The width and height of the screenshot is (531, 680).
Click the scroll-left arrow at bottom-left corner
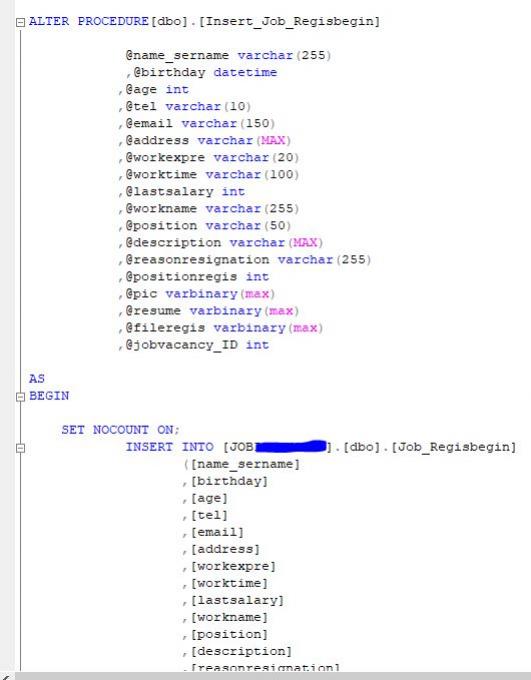click(x=6, y=677)
